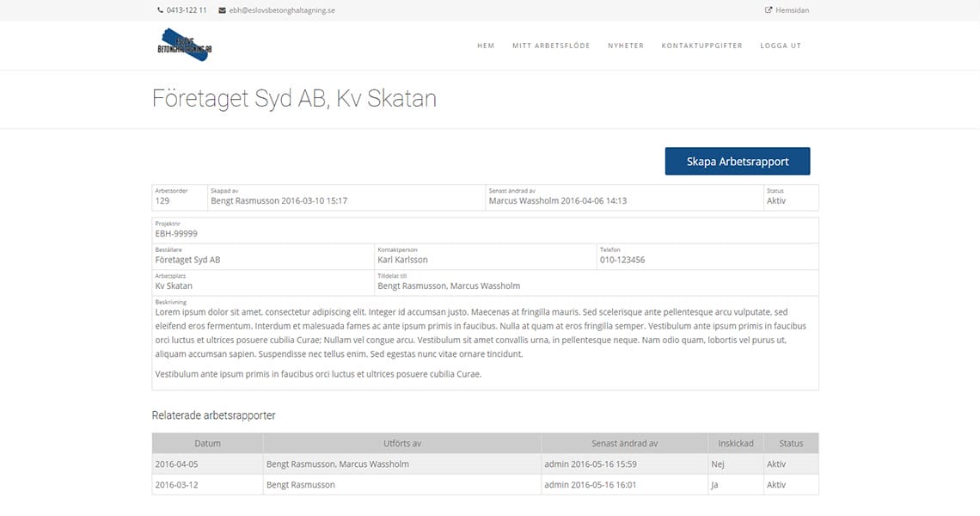
Task: Click the external link icon beside Hemsidan
Action: tap(768, 10)
